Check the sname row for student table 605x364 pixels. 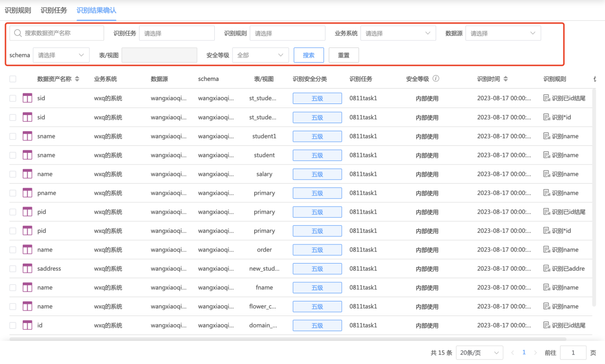(13, 155)
